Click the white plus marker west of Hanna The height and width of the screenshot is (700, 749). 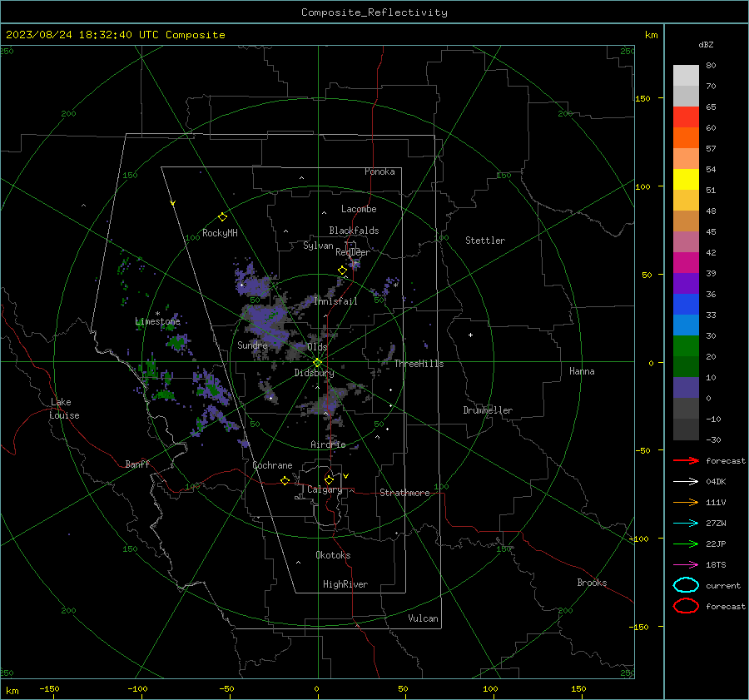pyautogui.click(x=470, y=335)
